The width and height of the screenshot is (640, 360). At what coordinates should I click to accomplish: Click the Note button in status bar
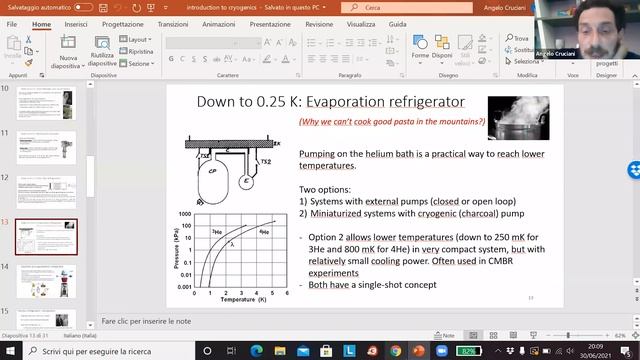pos(444,336)
